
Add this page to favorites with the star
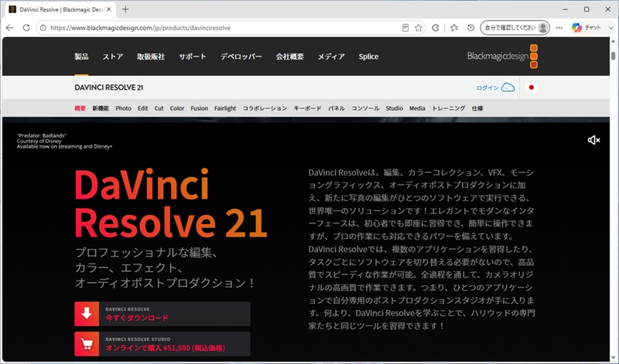[419, 28]
